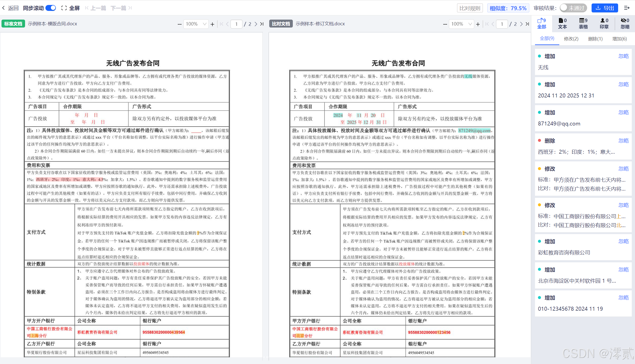Go to last page of comparison document
635x364 pixels.
527,24
